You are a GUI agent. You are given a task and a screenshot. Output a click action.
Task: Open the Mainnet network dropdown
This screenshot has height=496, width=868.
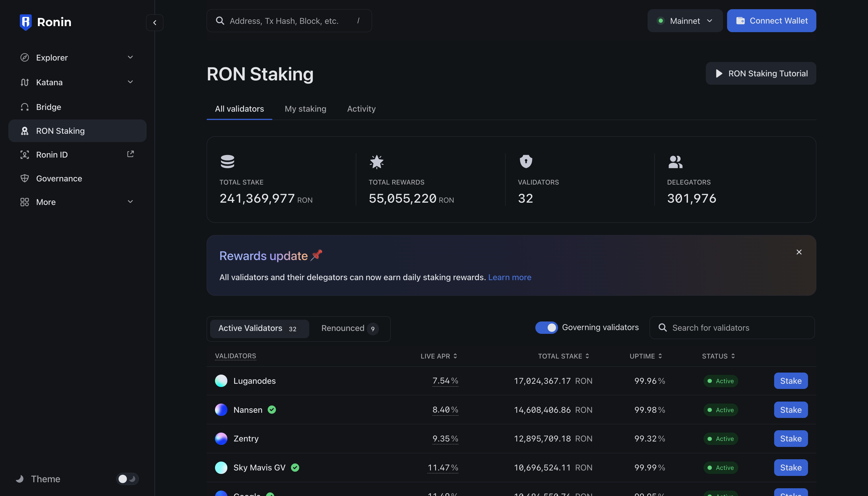click(x=685, y=21)
